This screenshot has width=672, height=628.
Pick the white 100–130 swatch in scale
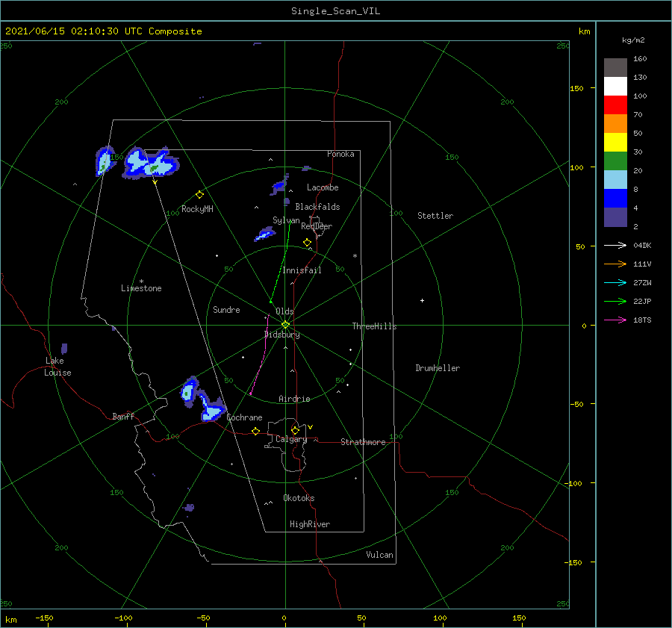615,86
